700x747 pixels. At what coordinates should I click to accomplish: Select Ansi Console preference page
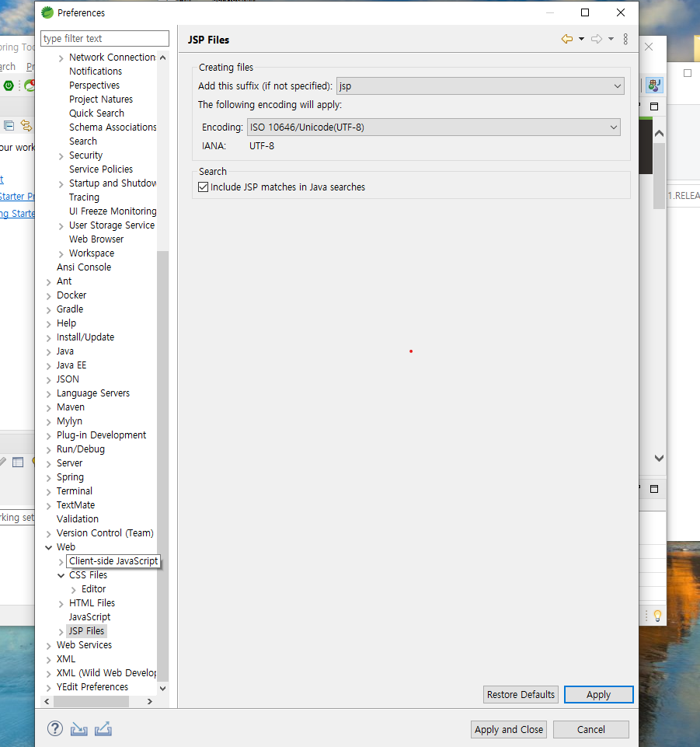(x=84, y=267)
